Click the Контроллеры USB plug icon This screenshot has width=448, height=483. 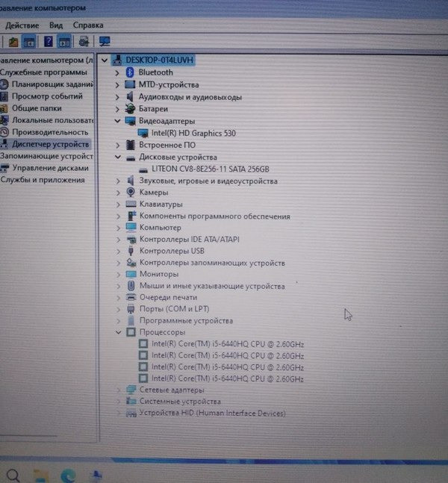131,251
